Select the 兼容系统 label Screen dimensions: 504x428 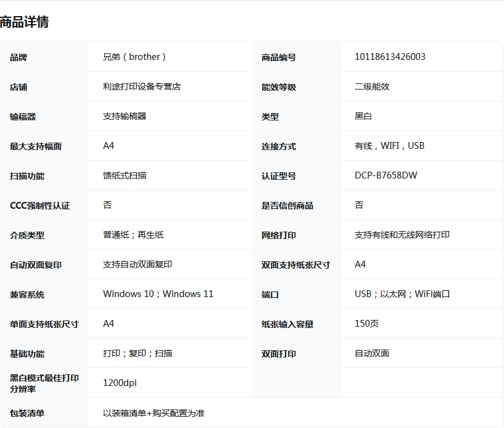(x=27, y=294)
